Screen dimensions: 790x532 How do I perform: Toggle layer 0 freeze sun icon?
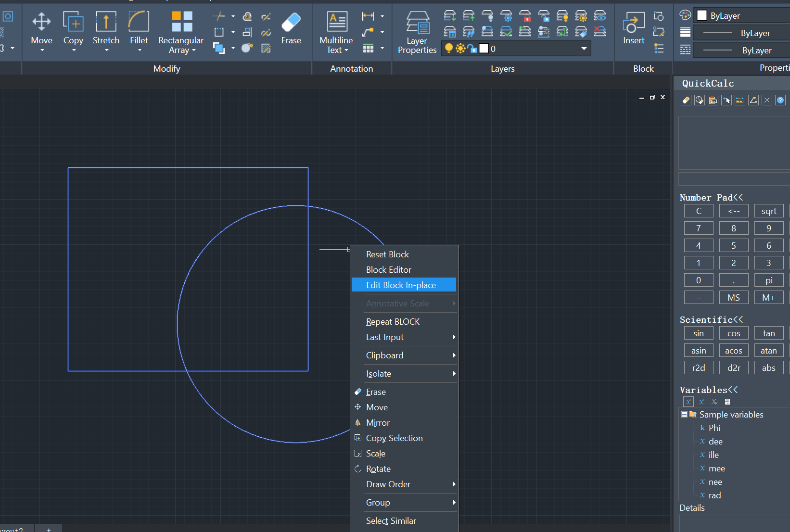click(x=460, y=49)
